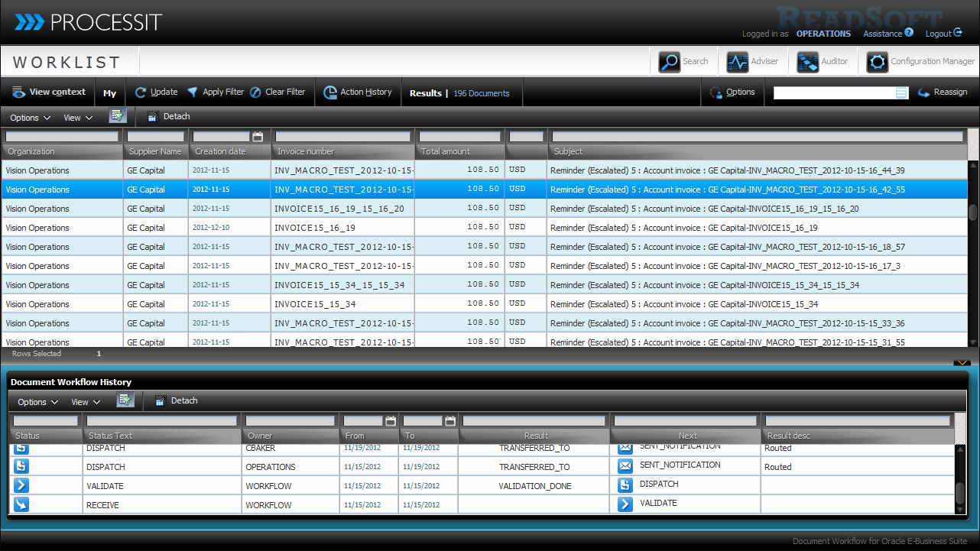Open Configuration Manager gear icon

tap(877, 62)
